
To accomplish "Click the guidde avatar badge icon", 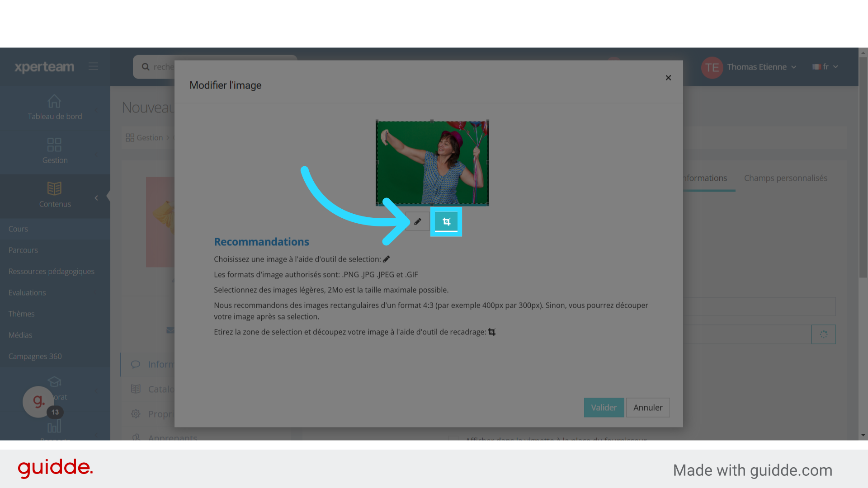I will (38, 401).
